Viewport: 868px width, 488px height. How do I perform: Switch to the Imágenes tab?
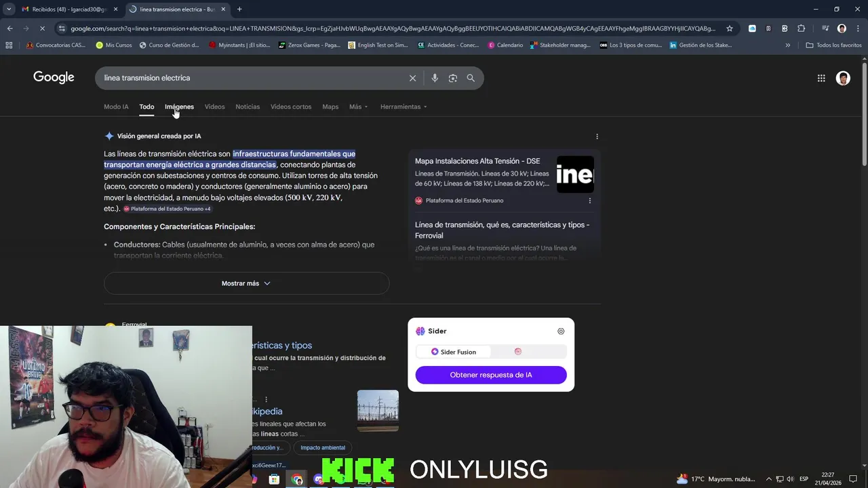[179, 107]
